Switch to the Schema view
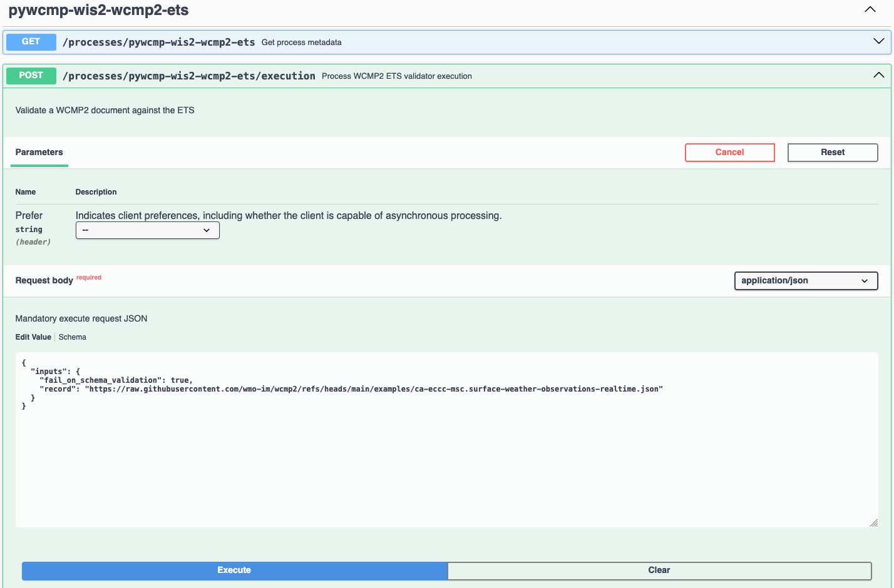Image resolution: width=894 pixels, height=588 pixels. coord(72,337)
